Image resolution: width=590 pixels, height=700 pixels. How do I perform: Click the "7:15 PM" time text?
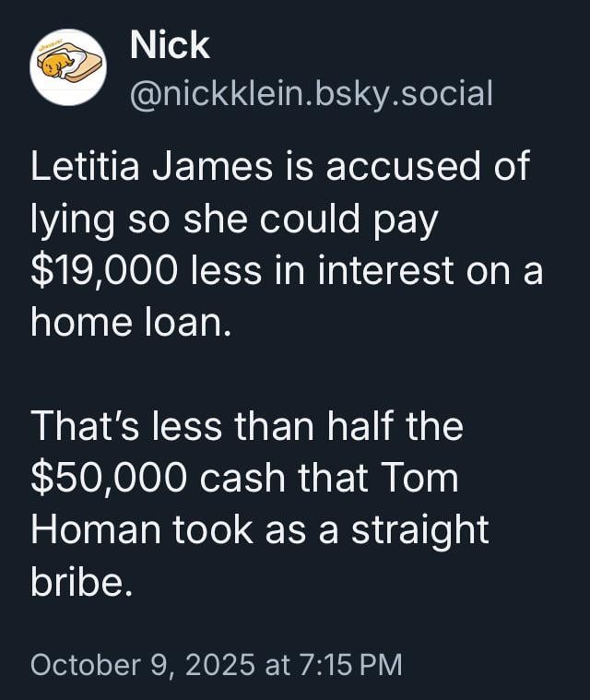coord(348,665)
